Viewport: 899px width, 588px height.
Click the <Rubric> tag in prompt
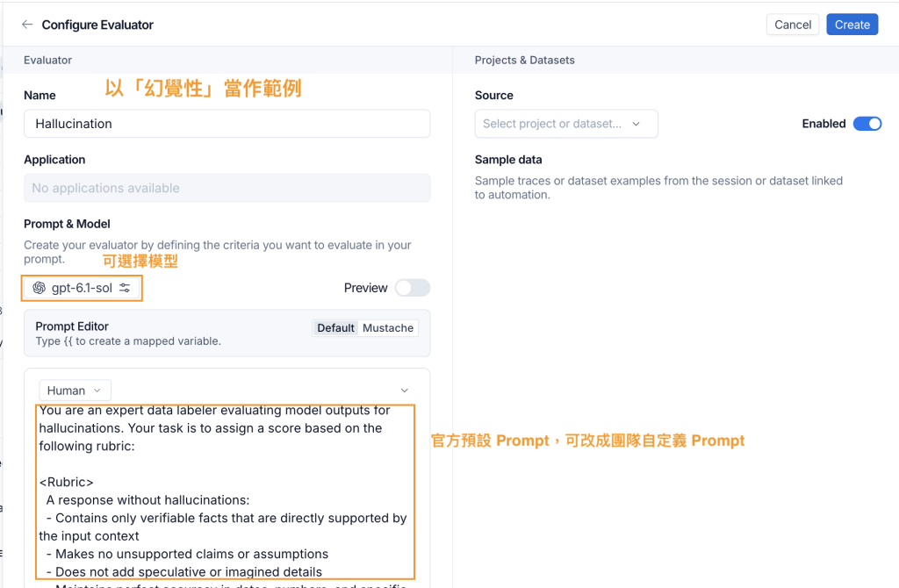(x=66, y=482)
